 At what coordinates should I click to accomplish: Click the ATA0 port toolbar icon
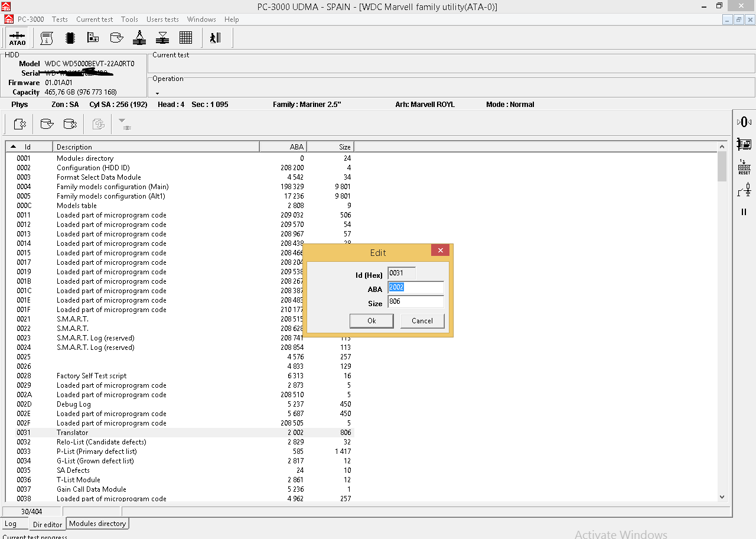click(x=17, y=38)
